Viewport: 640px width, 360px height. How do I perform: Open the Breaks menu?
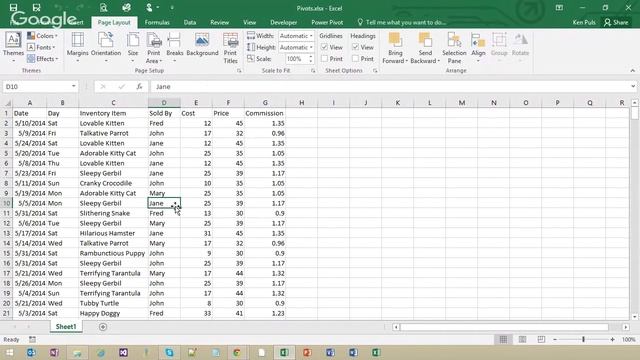175,47
